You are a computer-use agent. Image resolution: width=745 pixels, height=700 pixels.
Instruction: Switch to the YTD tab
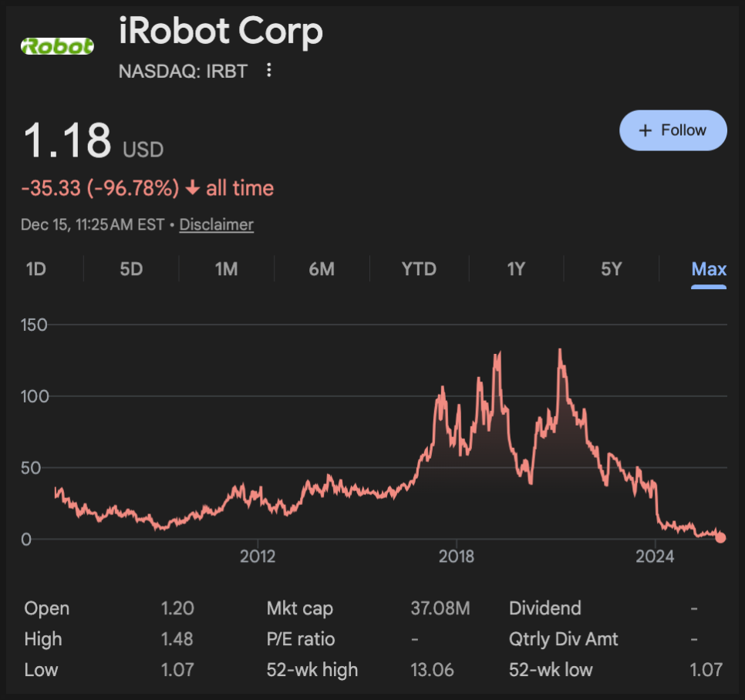[419, 269]
